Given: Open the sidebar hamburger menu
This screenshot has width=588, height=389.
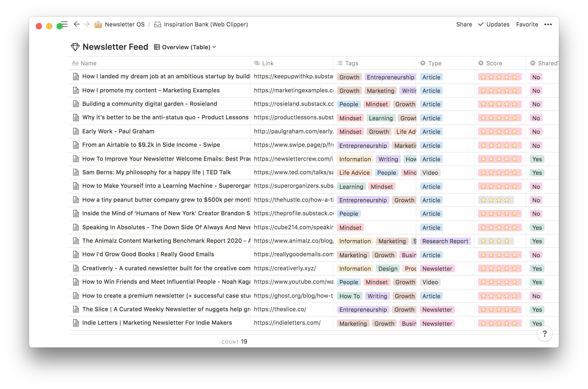Looking at the screenshot, I should pyautogui.click(x=64, y=24).
